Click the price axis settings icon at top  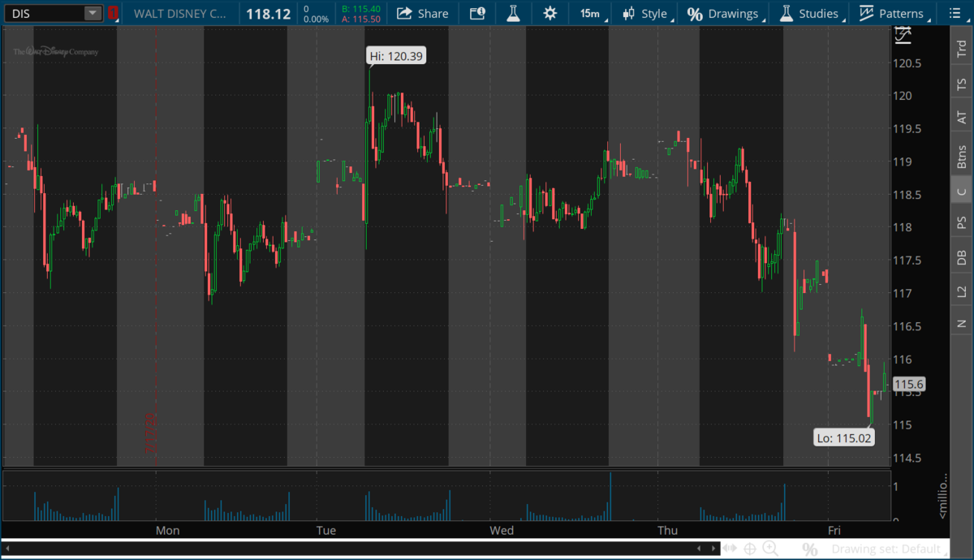[903, 35]
